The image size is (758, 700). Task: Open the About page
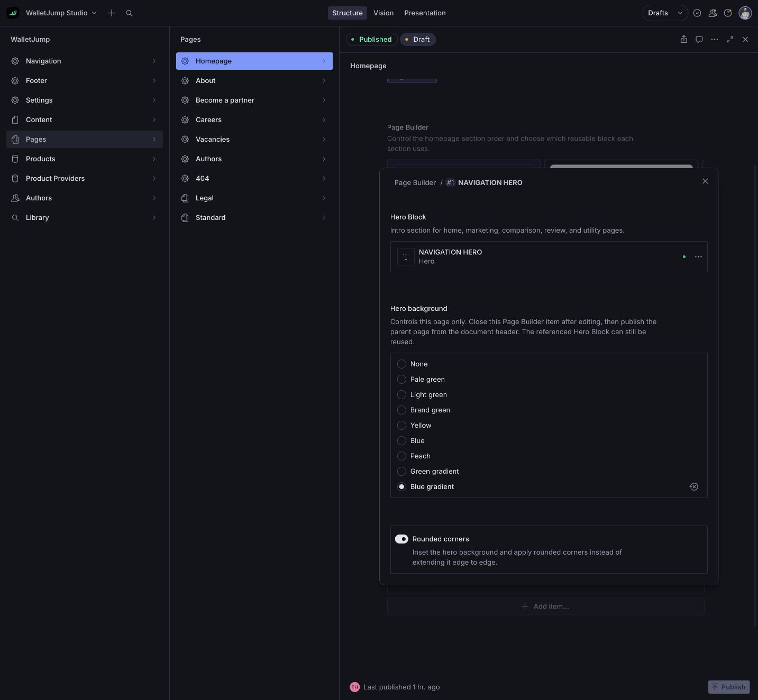[x=254, y=80]
